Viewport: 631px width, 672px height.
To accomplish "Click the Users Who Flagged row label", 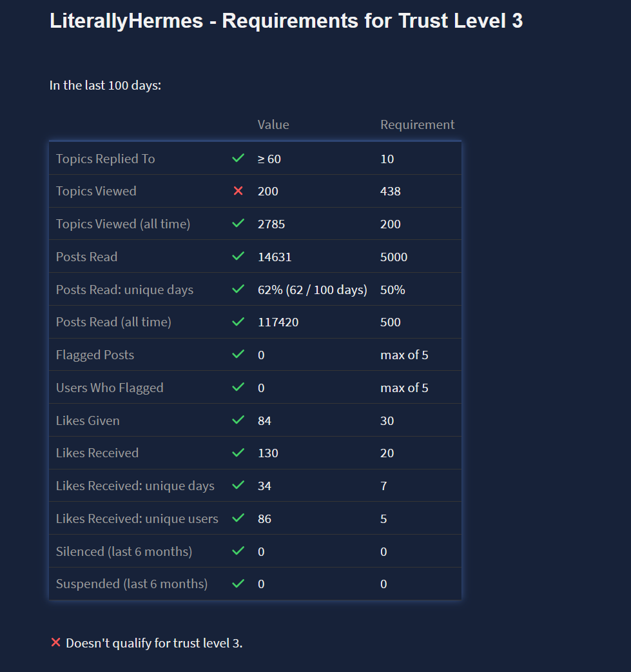I will [110, 388].
